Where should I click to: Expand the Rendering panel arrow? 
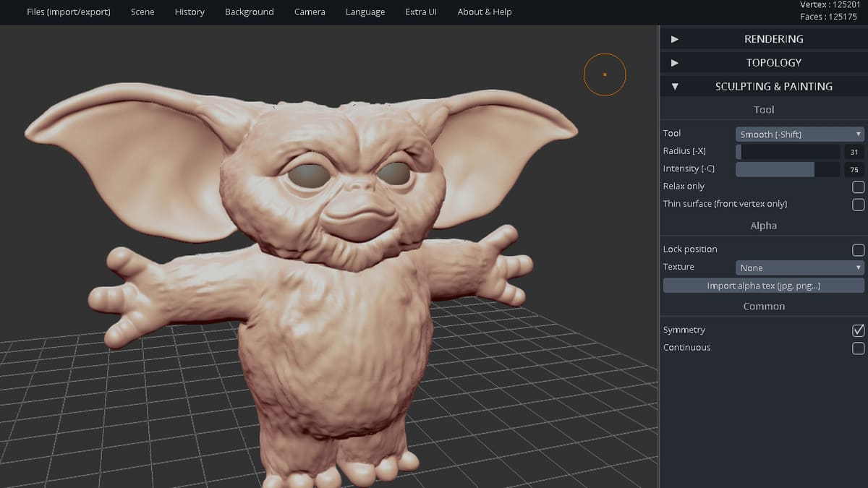coord(675,39)
